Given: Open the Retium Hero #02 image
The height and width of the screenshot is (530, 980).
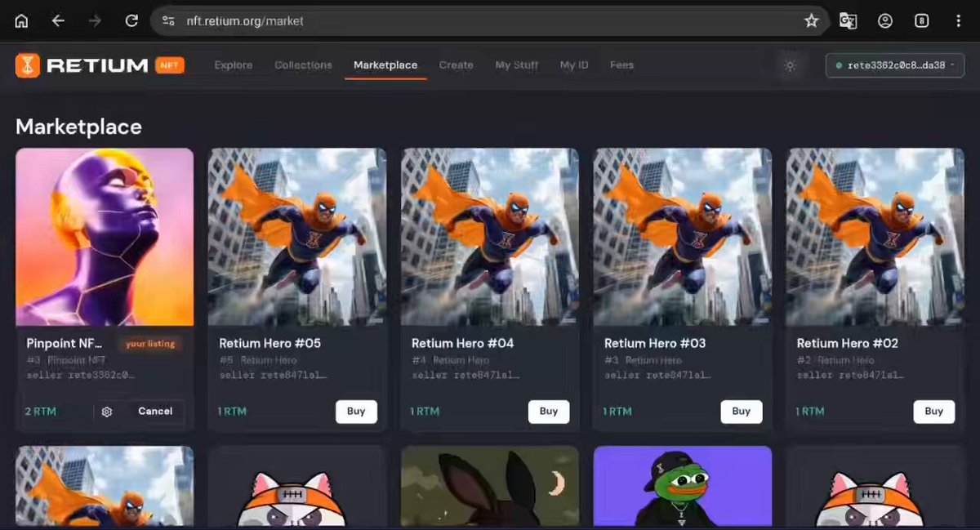Looking at the screenshot, I should (x=875, y=237).
